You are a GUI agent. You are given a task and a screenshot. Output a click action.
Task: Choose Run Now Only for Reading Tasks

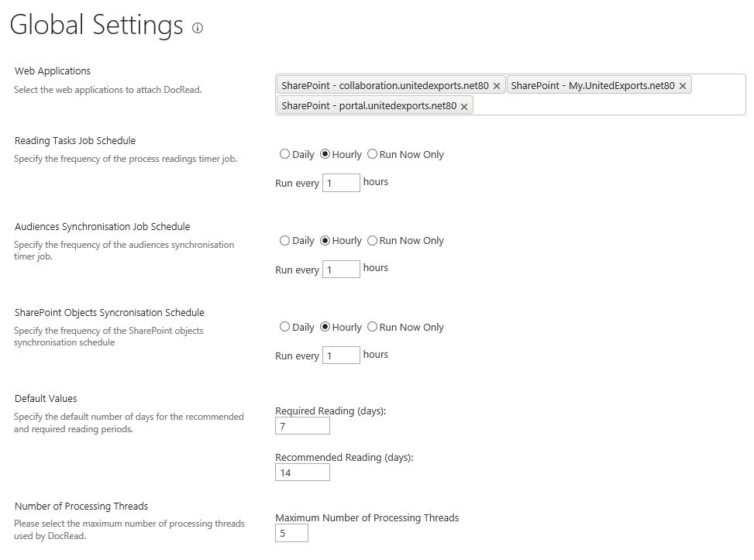[373, 154]
